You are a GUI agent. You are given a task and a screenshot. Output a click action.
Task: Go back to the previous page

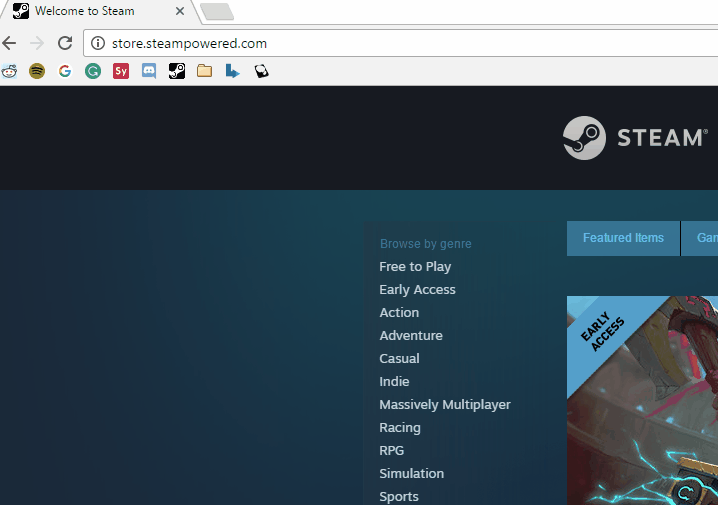click(x=9, y=43)
